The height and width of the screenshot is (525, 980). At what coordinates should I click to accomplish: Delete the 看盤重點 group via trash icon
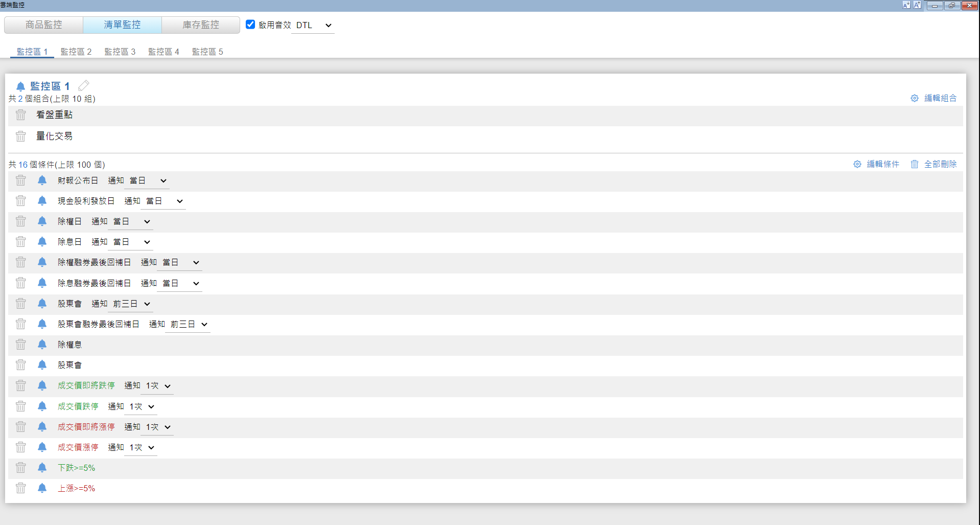pos(20,115)
